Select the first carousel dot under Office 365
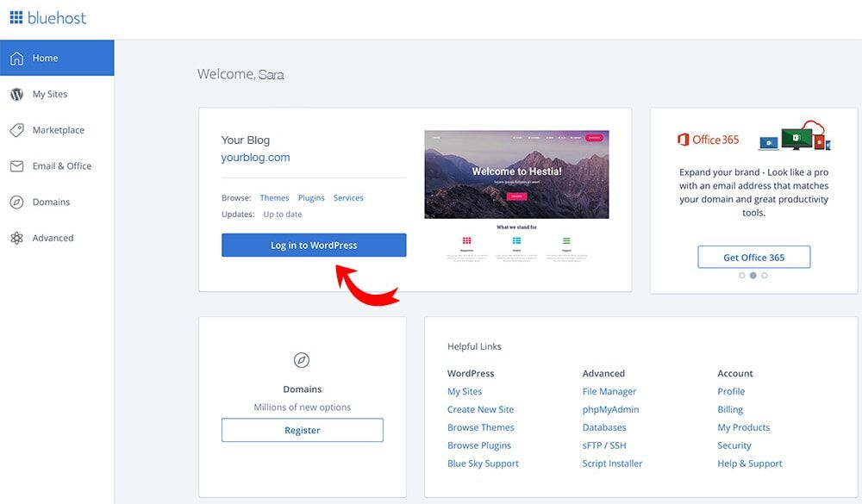This screenshot has height=504, width=862. 742,276
